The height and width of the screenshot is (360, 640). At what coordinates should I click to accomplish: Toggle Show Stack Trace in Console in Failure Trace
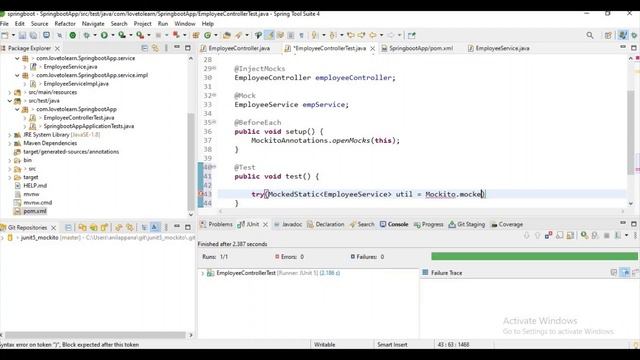(x=614, y=272)
